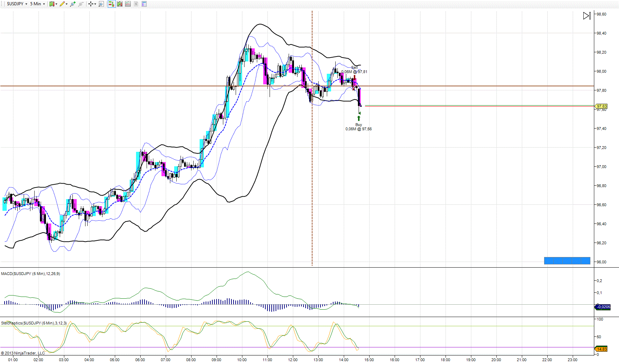Click the zoom frame magnifier icon
The width and height of the screenshot is (619, 364).
point(101,4)
